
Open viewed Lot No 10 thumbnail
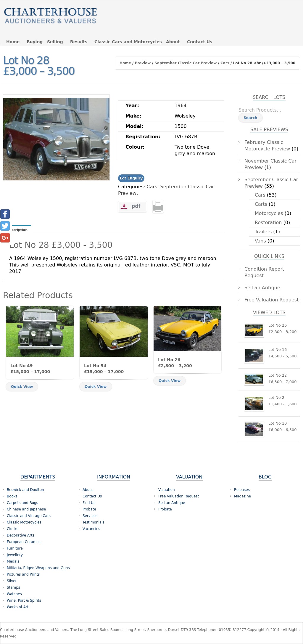pyautogui.click(x=254, y=429)
